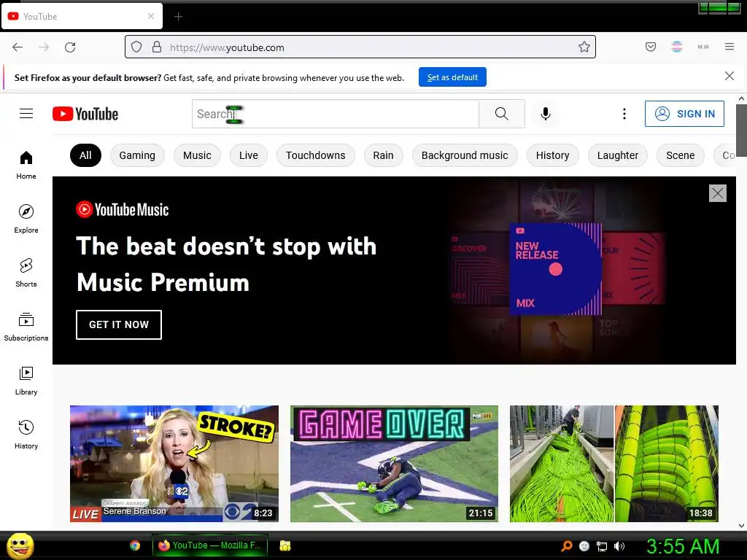
Task: Open the smiley start menu button
Action: (x=20, y=545)
